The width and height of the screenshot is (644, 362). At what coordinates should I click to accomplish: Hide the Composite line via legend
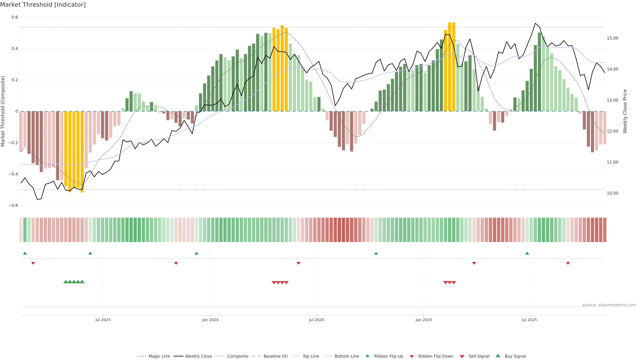237,356
